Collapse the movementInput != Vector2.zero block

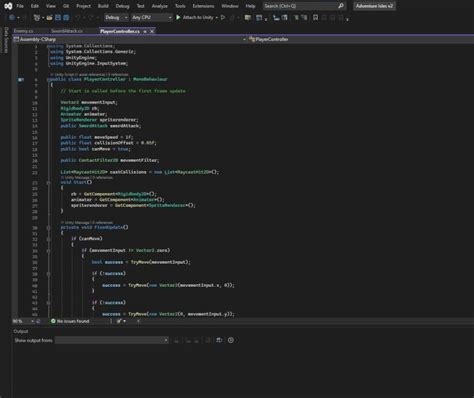point(48,250)
